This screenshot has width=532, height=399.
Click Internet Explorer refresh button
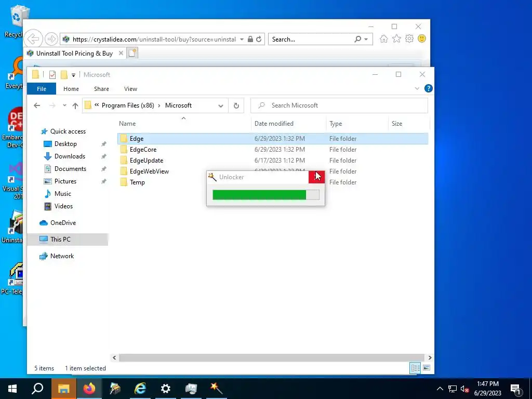click(259, 39)
